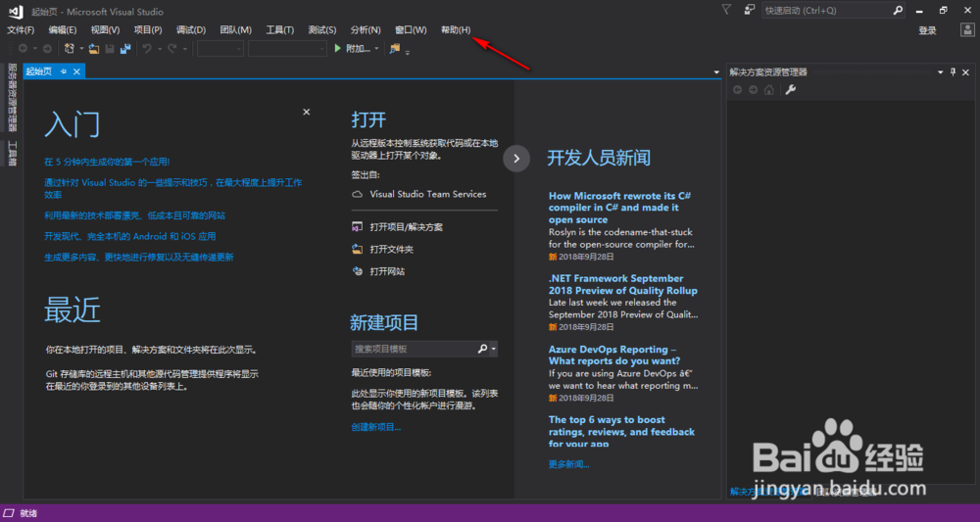Toggle the pin on the 起始页 tab
Image resolution: width=980 pixels, height=522 pixels.
pyautogui.click(x=64, y=71)
